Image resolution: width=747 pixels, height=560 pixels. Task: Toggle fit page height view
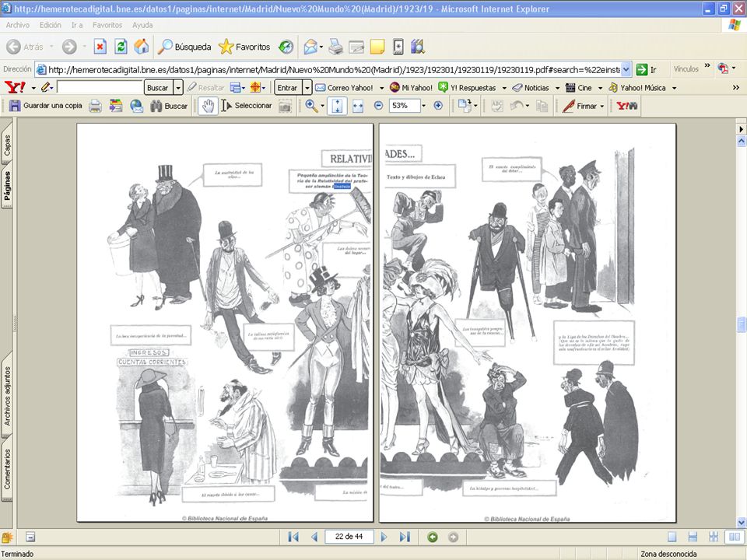(337, 106)
